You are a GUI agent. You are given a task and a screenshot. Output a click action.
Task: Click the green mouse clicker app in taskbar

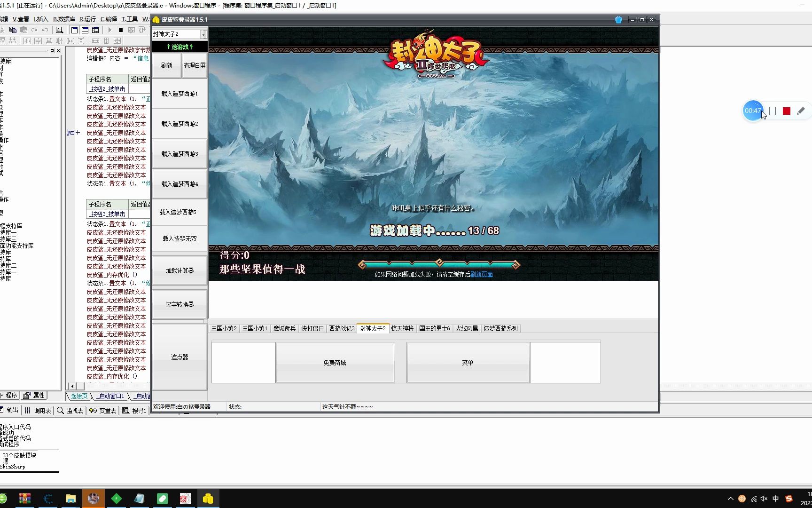tap(163, 499)
